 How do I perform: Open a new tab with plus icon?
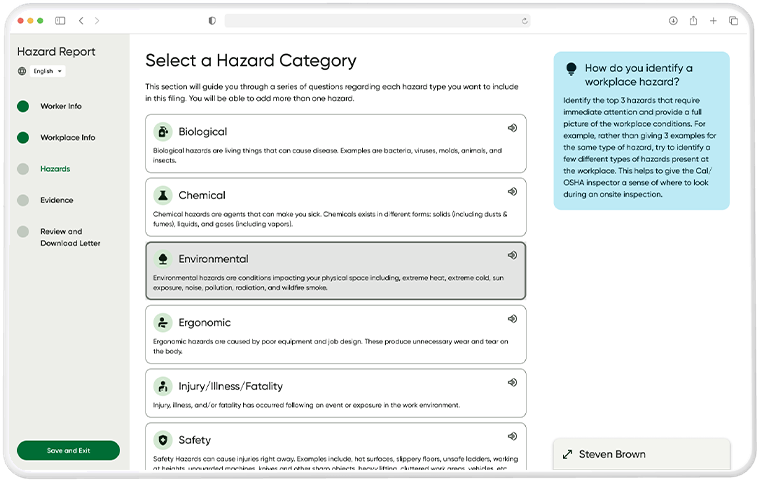(x=713, y=21)
